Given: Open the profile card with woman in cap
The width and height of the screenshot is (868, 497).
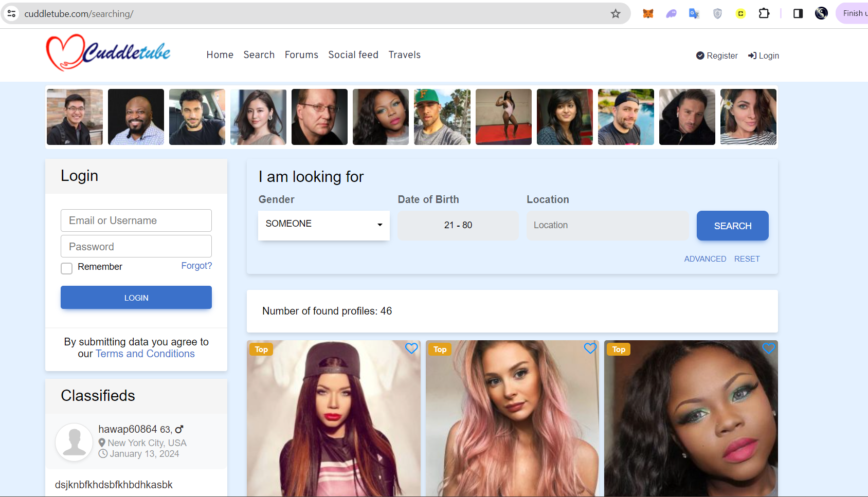Looking at the screenshot, I should [334, 418].
